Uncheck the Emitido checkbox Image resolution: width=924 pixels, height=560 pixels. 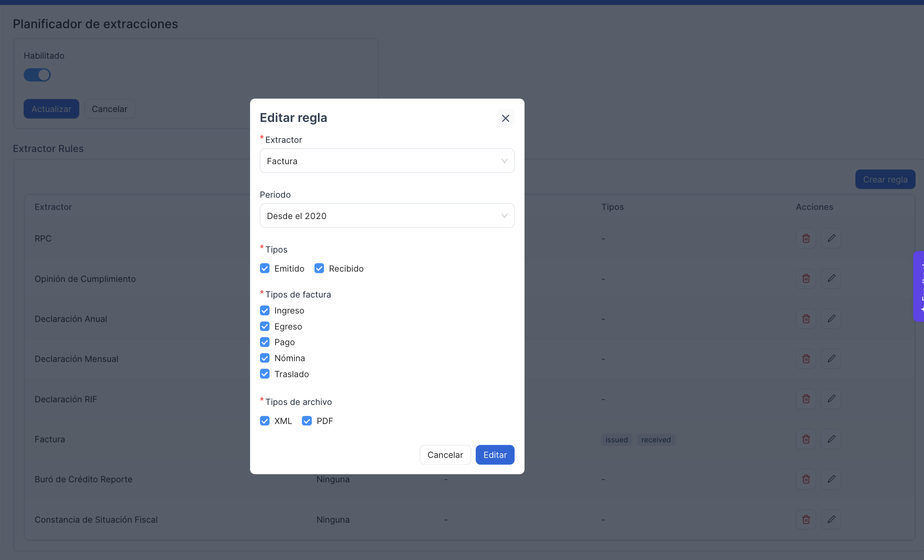(x=265, y=269)
